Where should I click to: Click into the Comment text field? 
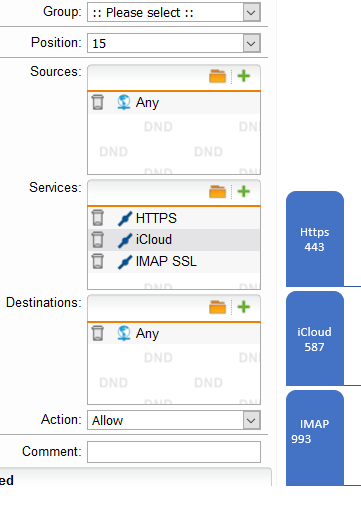coord(174,452)
